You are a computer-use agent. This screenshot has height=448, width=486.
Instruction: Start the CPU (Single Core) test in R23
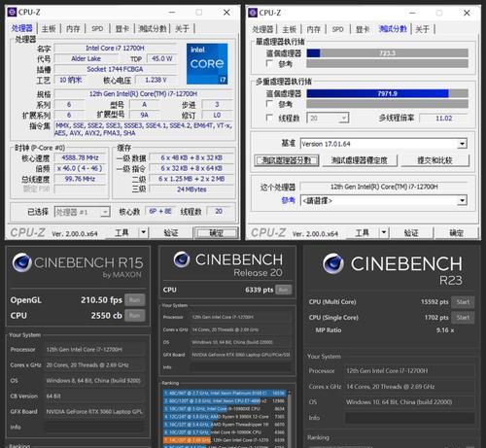[x=463, y=318]
